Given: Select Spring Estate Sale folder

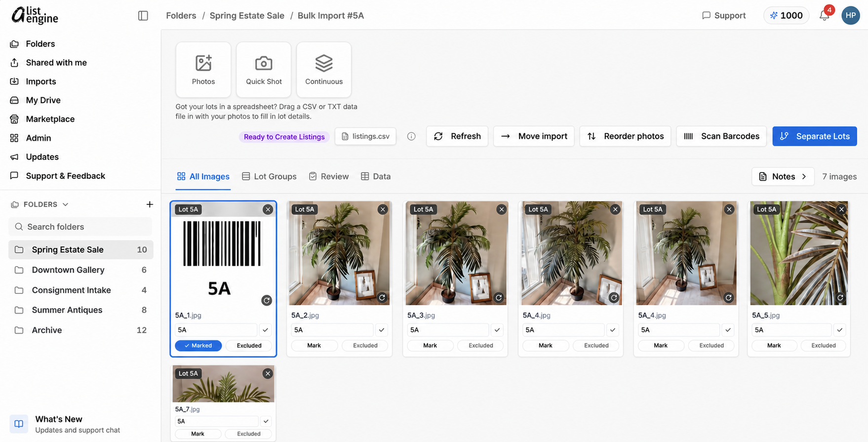Looking at the screenshot, I should coord(80,250).
